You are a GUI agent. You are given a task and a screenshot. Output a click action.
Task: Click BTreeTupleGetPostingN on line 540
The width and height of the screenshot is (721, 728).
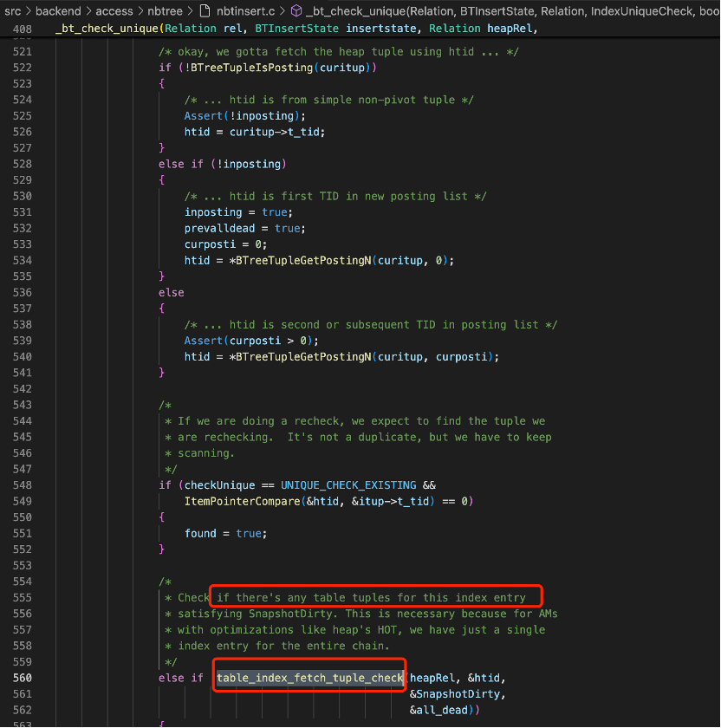pos(303,357)
